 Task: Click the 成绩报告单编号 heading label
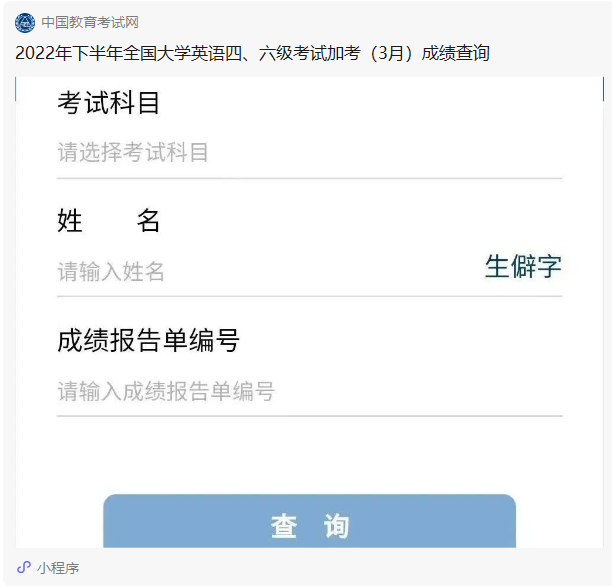[148, 340]
